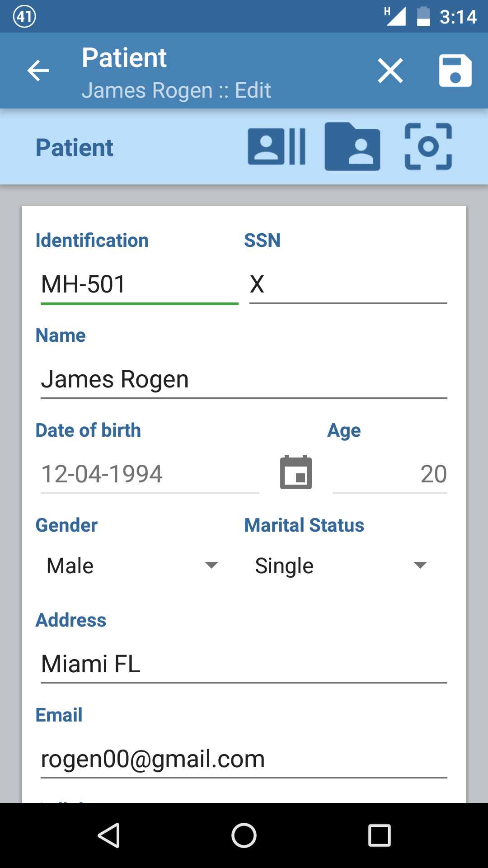Open the patient folder icon
This screenshot has width=488, height=868.
coord(352,146)
